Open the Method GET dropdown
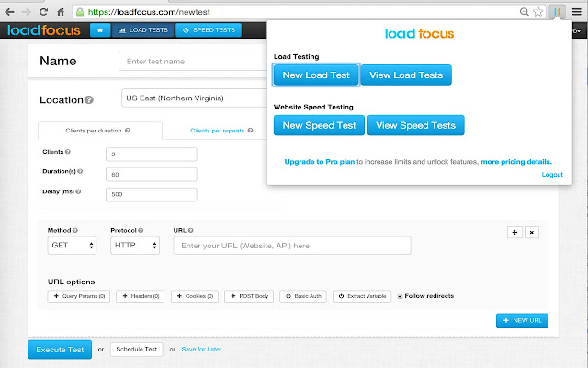 (x=72, y=246)
